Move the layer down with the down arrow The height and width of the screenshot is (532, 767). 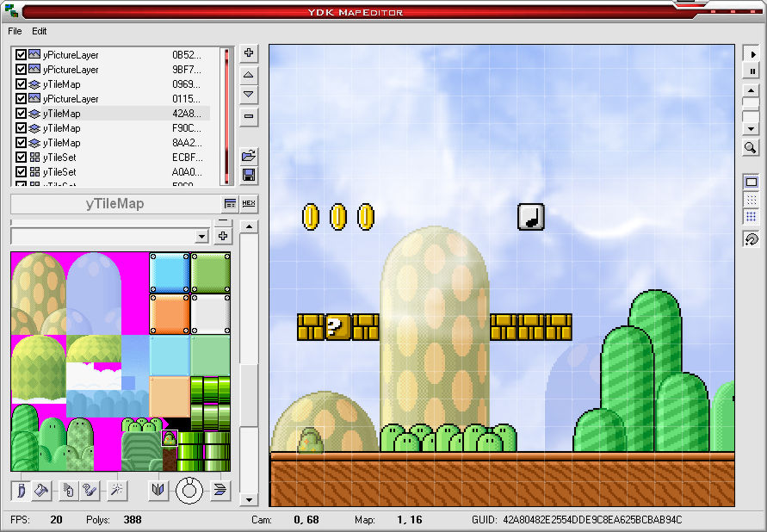pyautogui.click(x=249, y=94)
